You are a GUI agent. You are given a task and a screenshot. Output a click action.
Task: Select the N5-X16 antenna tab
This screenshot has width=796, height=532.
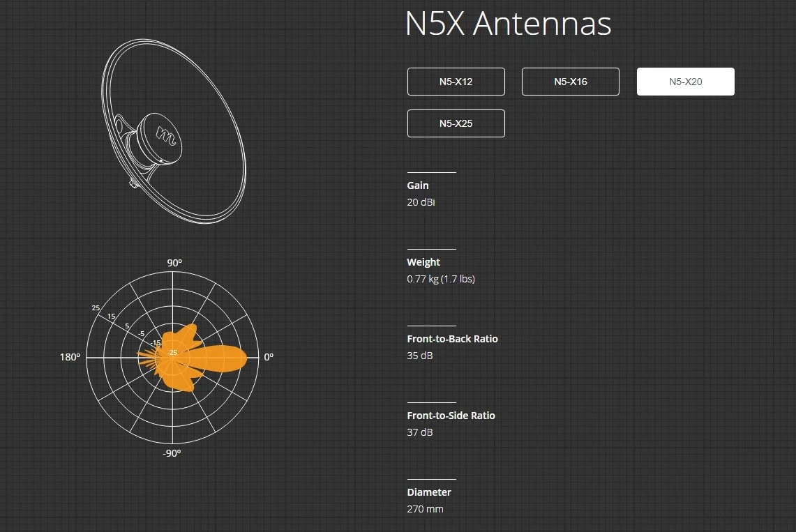[571, 82]
